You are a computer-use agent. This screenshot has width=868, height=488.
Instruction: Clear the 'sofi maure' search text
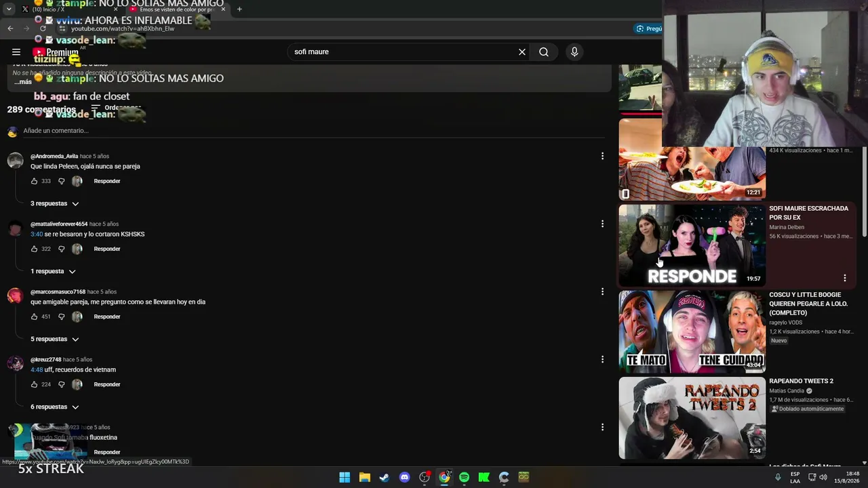(522, 52)
